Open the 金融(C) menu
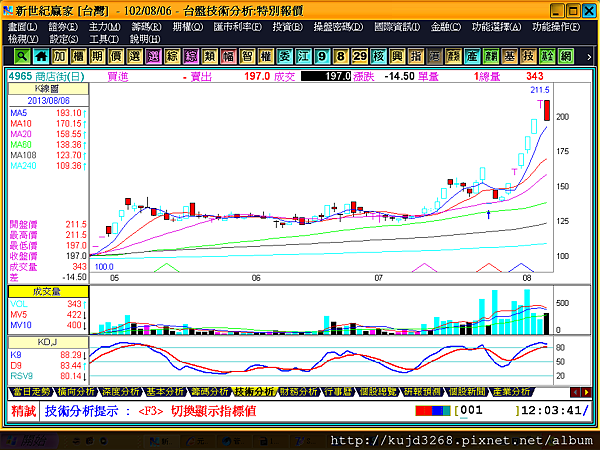Image resolution: width=600 pixels, height=450 pixels. (446, 27)
